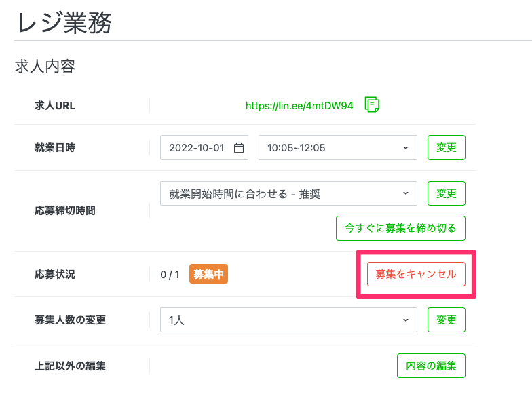Click the 0 / 1 applicant count
The image size is (532, 403).
coord(170,275)
